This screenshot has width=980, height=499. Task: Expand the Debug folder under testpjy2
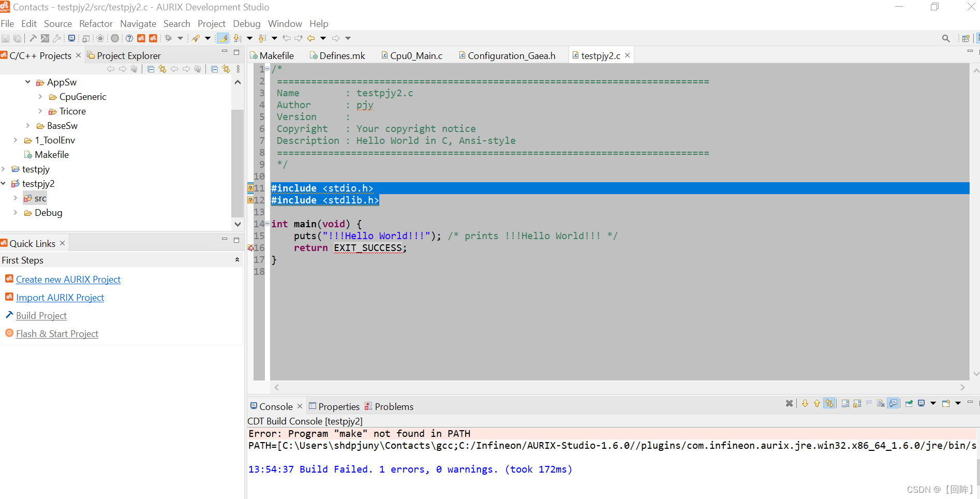pos(15,212)
